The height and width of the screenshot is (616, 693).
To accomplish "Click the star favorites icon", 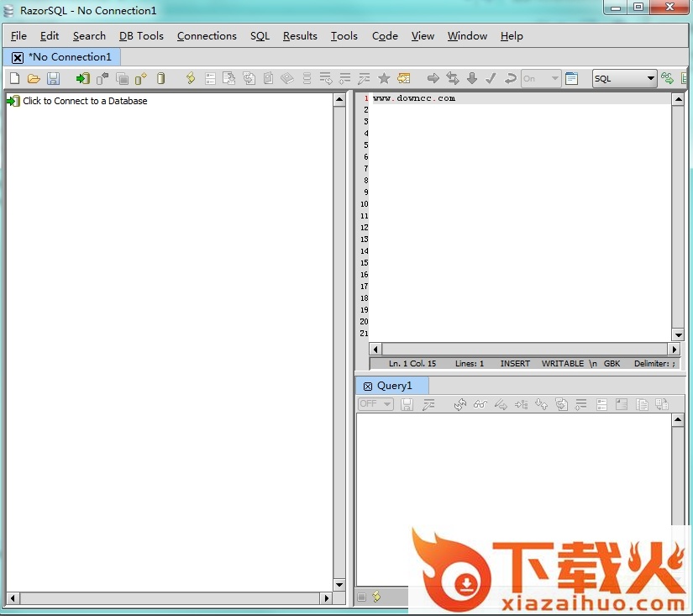I will point(384,78).
